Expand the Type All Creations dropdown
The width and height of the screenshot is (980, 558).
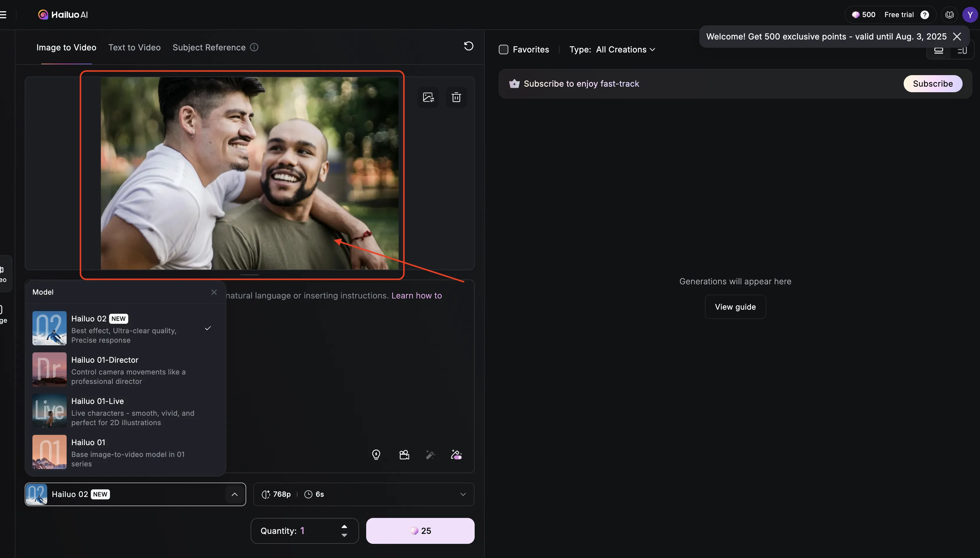click(625, 49)
